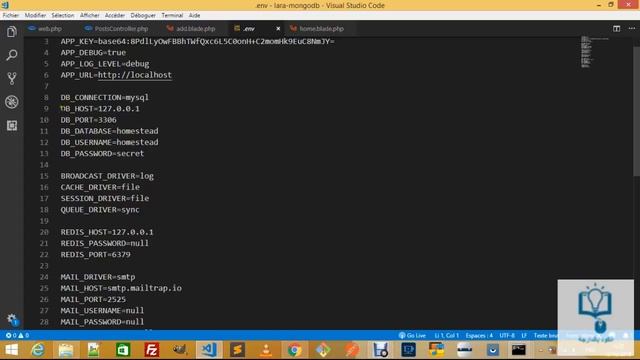
Task: Click the DB_CONNECTION=mysql line
Action: 104,98
